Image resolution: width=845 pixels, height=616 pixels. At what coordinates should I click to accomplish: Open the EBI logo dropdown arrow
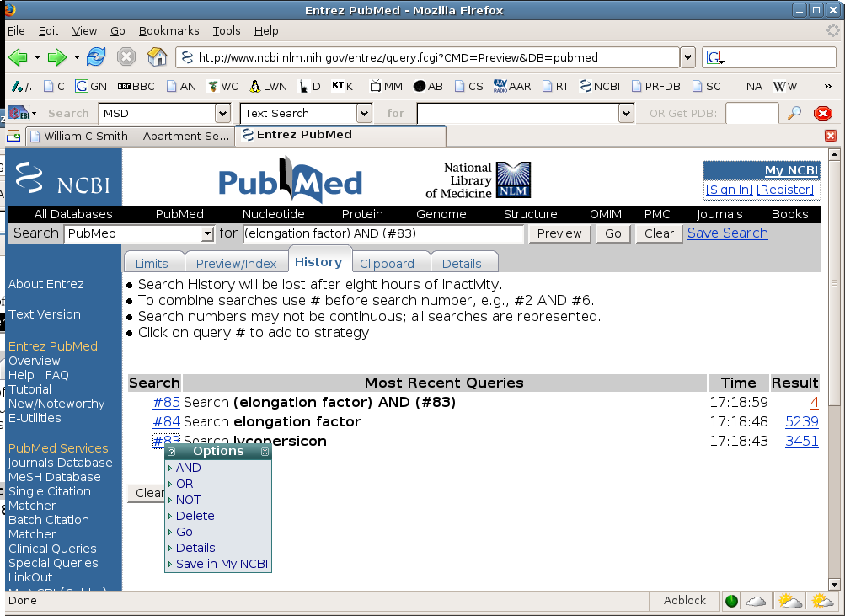pos(34,113)
